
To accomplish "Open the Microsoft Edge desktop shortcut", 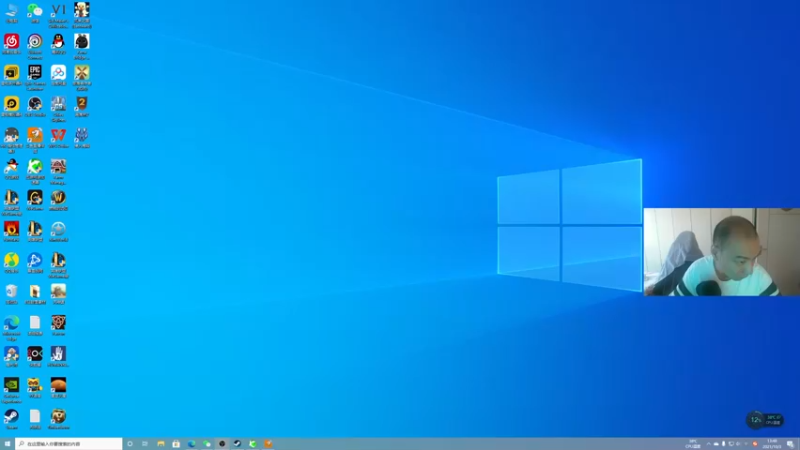I will (11, 327).
